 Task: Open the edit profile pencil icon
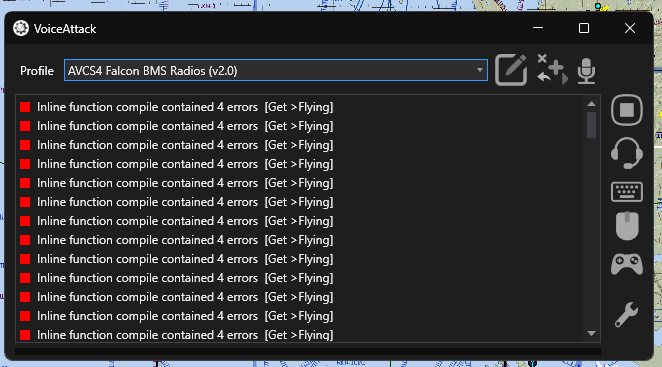[511, 70]
